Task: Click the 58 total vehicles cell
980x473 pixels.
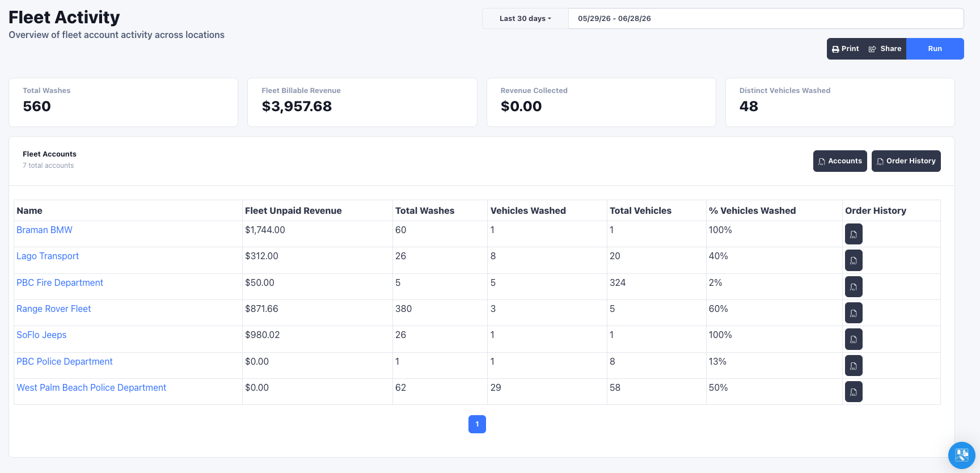Action: click(656, 391)
